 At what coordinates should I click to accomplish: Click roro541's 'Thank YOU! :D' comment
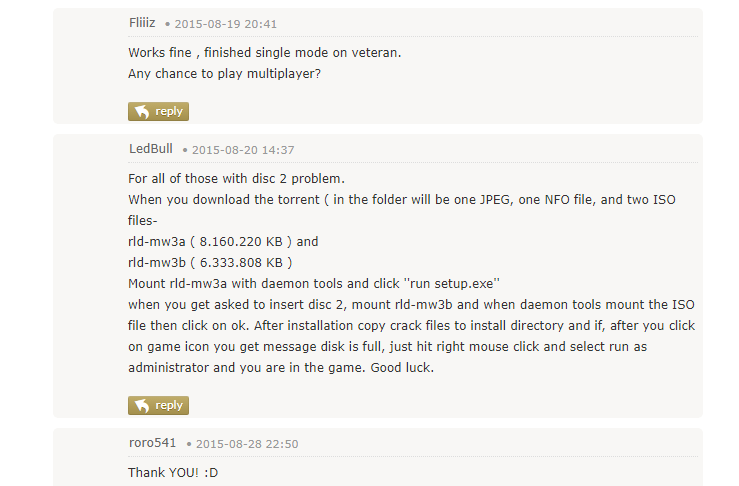click(173, 473)
